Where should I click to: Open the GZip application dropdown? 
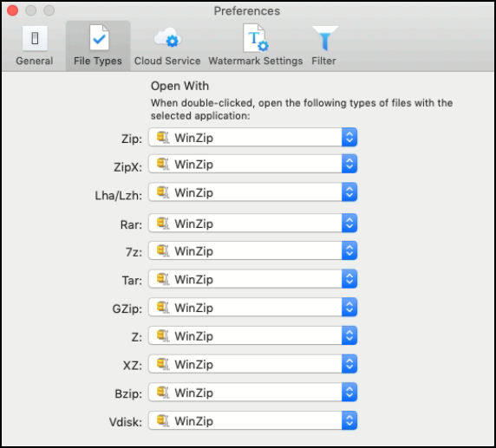pyautogui.click(x=252, y=307)
